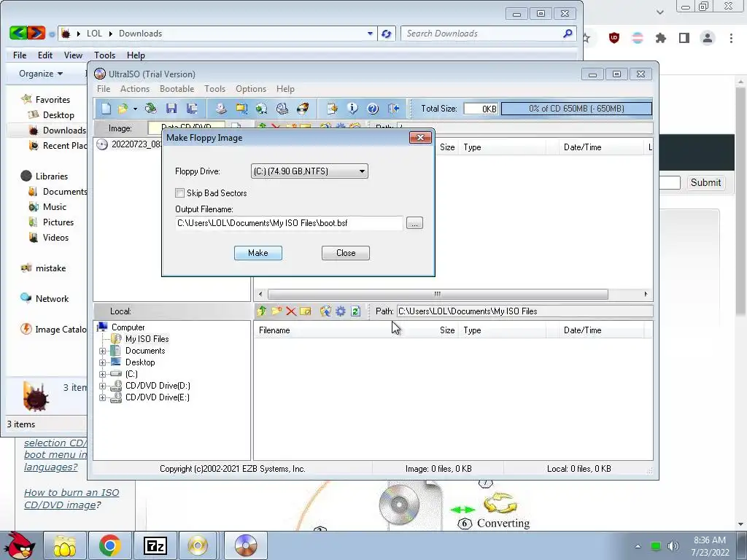Click the Add files icon in UltraISO toolbar
This screenshot has width=747, height=560.
(x=332, y=109)
